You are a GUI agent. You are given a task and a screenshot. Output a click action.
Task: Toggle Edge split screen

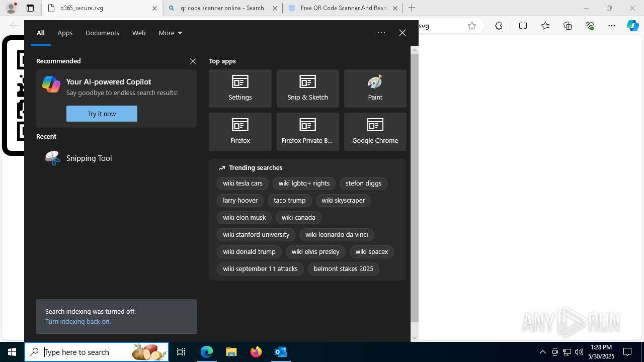(523, 26)
